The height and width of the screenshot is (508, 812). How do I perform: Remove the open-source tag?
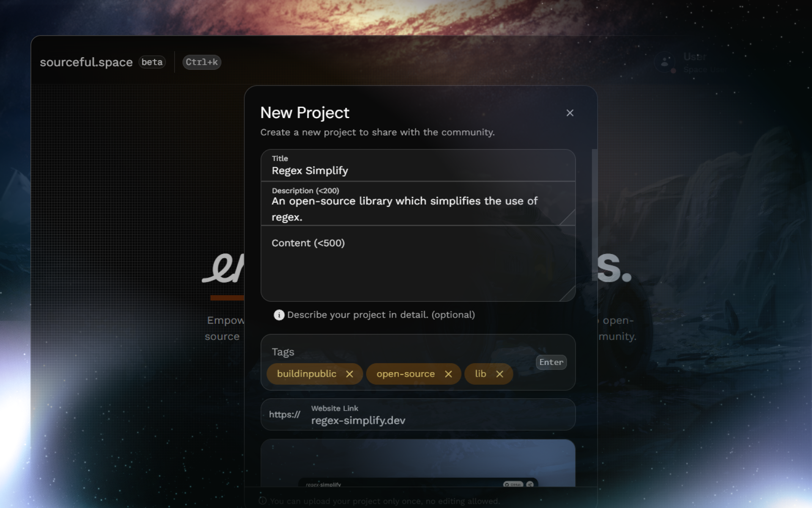448,374
